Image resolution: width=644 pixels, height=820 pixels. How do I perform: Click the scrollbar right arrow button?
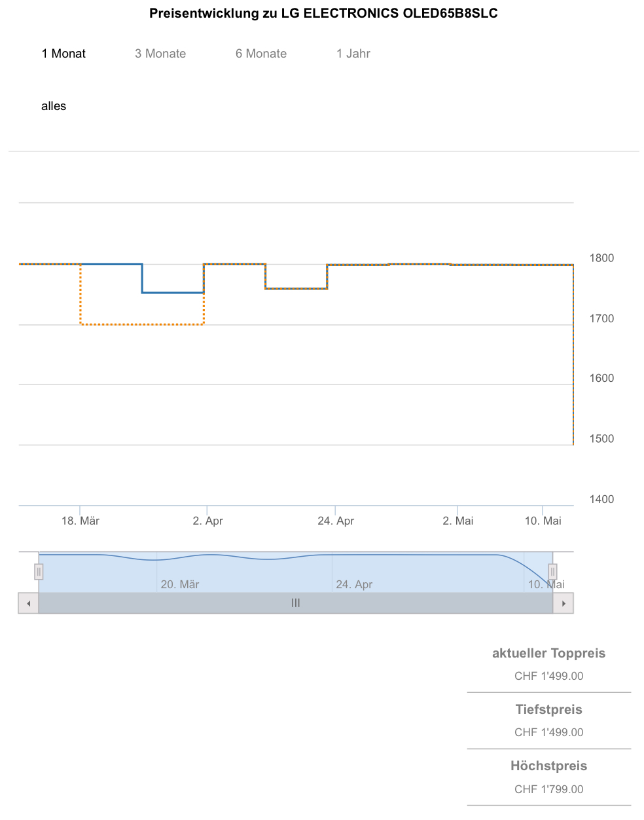coord(563,603)
